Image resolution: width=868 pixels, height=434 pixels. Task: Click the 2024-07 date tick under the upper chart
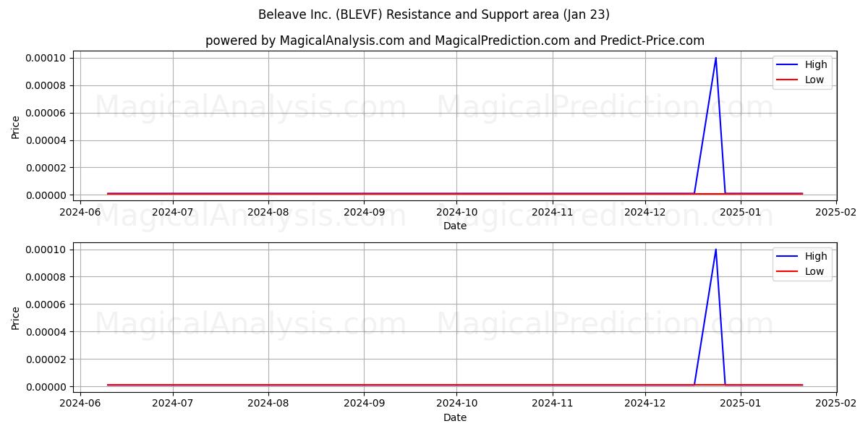click(173, 213)
